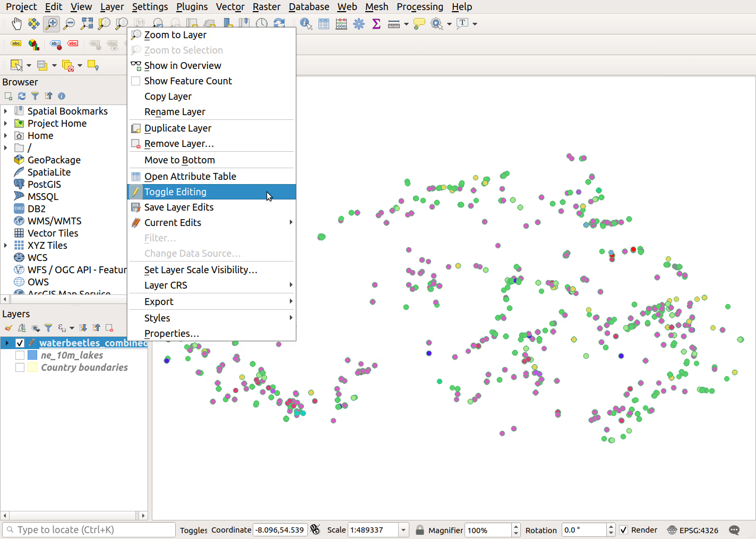Choose Zoom to Layer in context menu
The width and height of the screenshot is (756, 539).
(x=212, y=34)
